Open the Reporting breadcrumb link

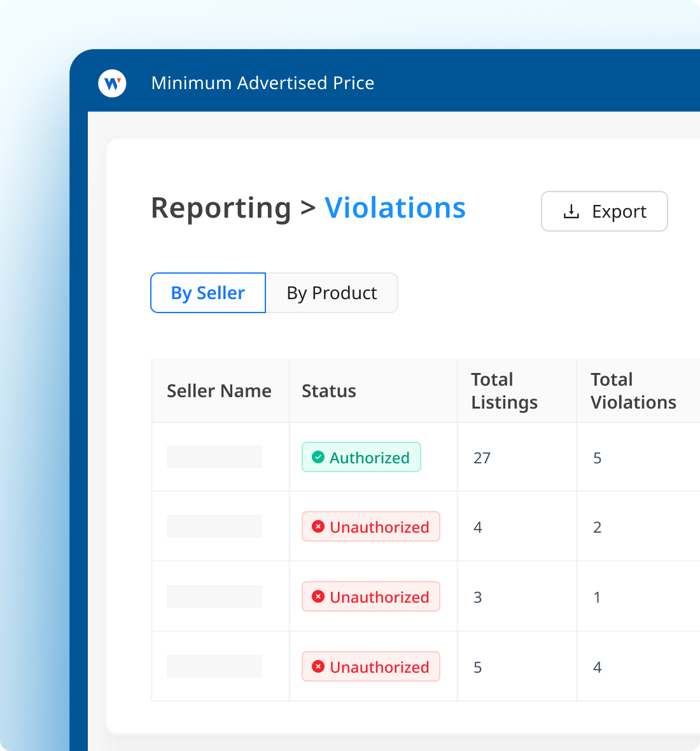tap(221, 208)
